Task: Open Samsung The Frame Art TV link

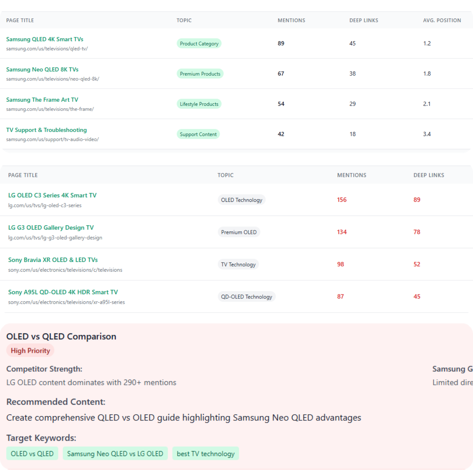Action: (42, 100)
